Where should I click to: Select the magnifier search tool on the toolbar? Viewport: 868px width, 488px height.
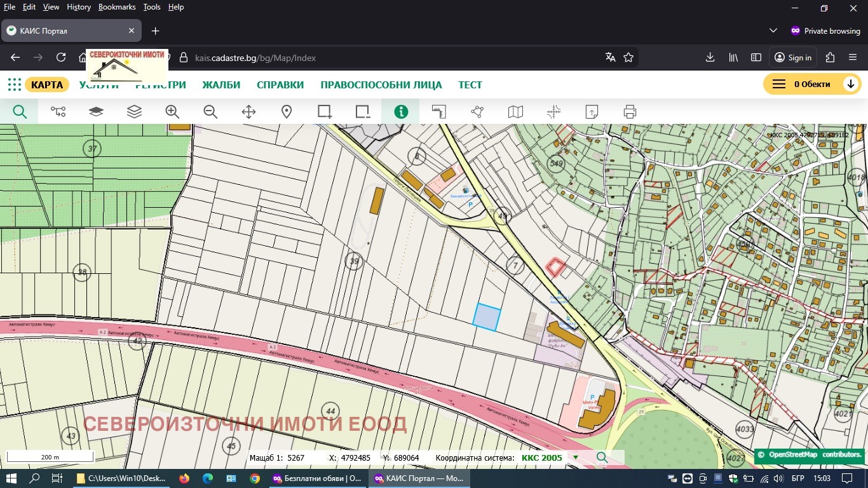[x=19, y=111]
